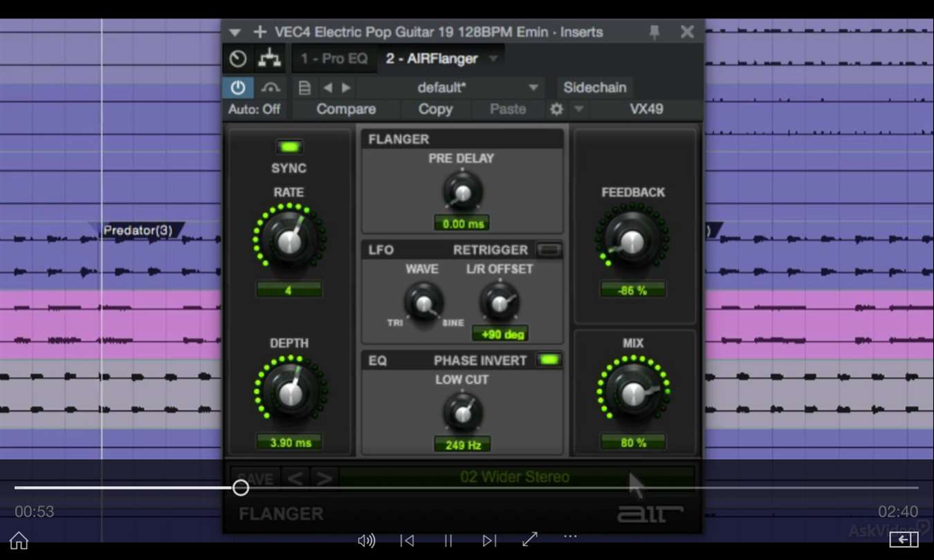Load the previous preset with left arrow

coord(328,88)
